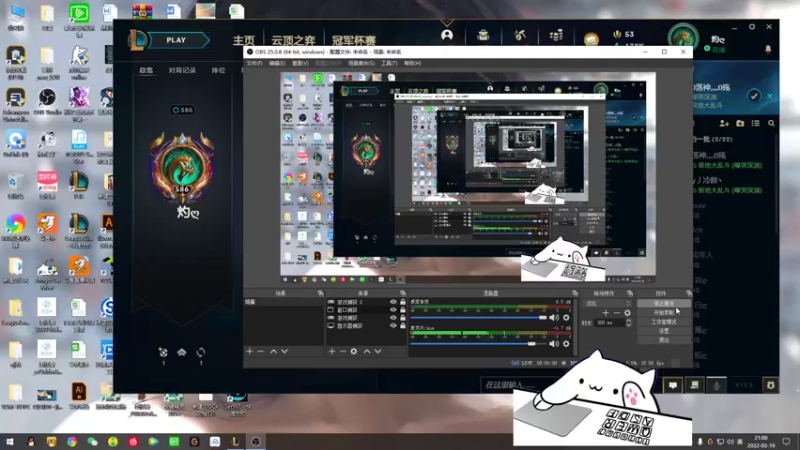Pop out the Scenes dock panel icon
The height and width of the screenshot is (450, 800).
(320, 293)
